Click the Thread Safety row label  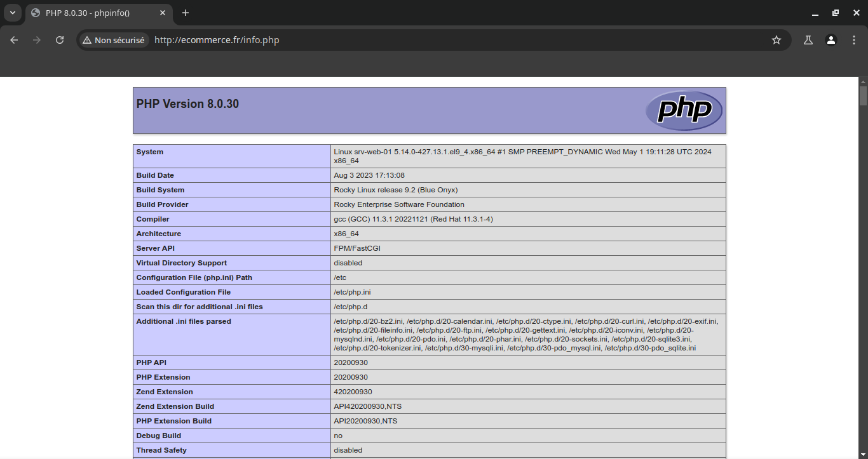(161, 450)
